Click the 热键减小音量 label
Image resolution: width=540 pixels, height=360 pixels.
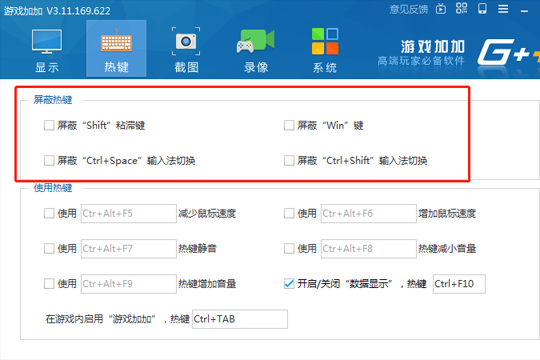coord(447,249)
